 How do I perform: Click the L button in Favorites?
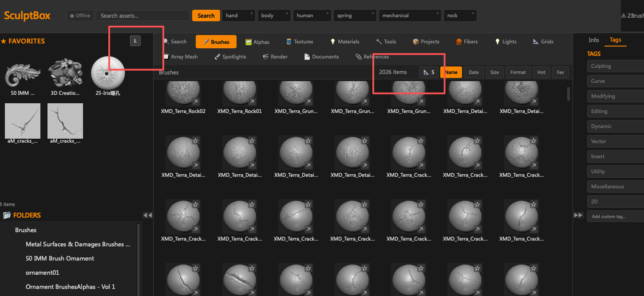(x=135, y=41)
